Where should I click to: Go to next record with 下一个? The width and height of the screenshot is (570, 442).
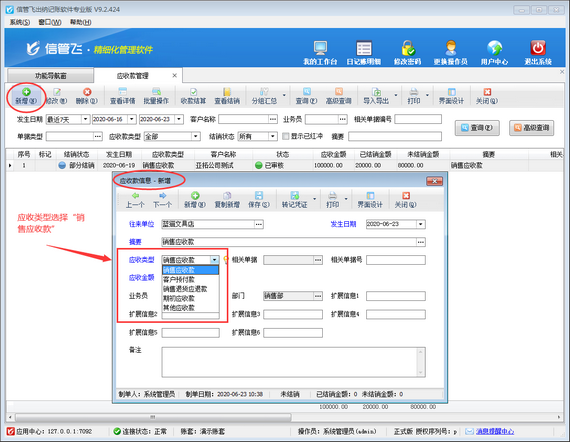point(162,200)
